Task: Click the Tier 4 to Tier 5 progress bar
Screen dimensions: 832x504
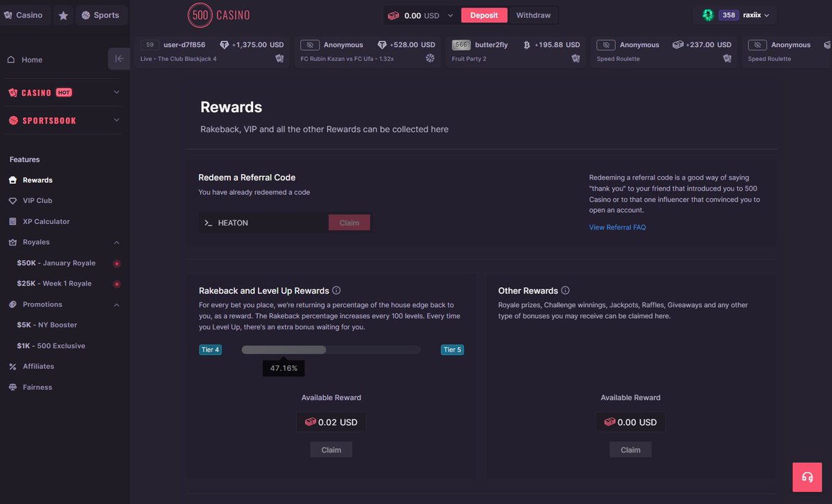Action: (x=331, y=350)
